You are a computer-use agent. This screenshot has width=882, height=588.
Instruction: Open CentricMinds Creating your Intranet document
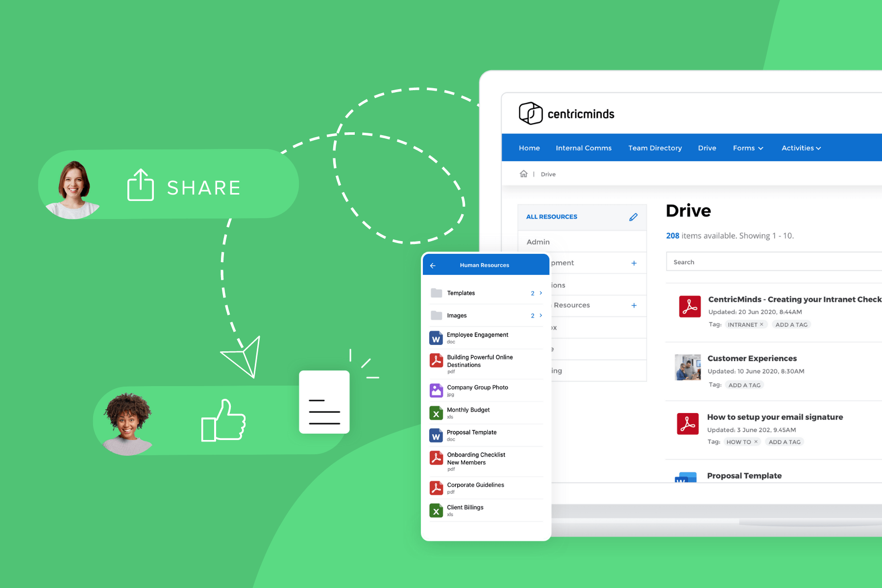pos(795,299)
